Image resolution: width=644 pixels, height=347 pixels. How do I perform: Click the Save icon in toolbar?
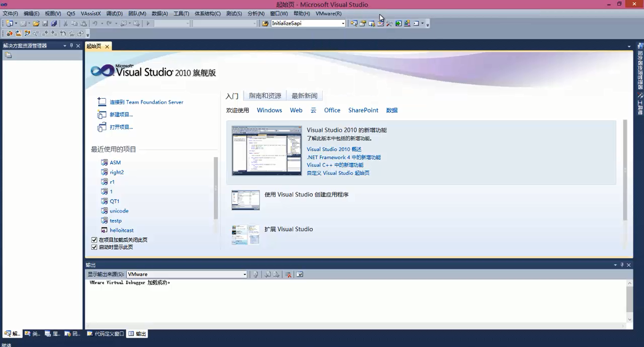point(45,23)
